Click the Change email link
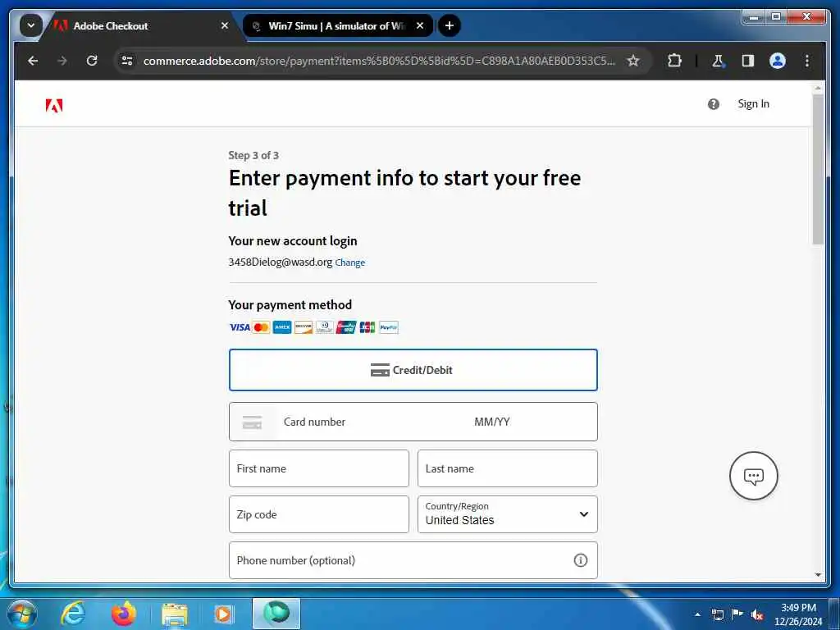Screen dimensions: 840x630 click(349, 262)
